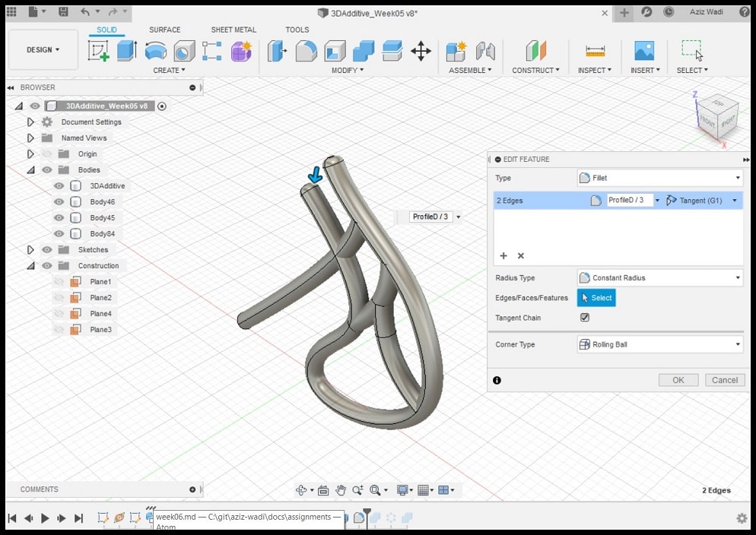Viewport: 756px width, 535px height.
Task: Open the Insert image icon
Action: 643,51
